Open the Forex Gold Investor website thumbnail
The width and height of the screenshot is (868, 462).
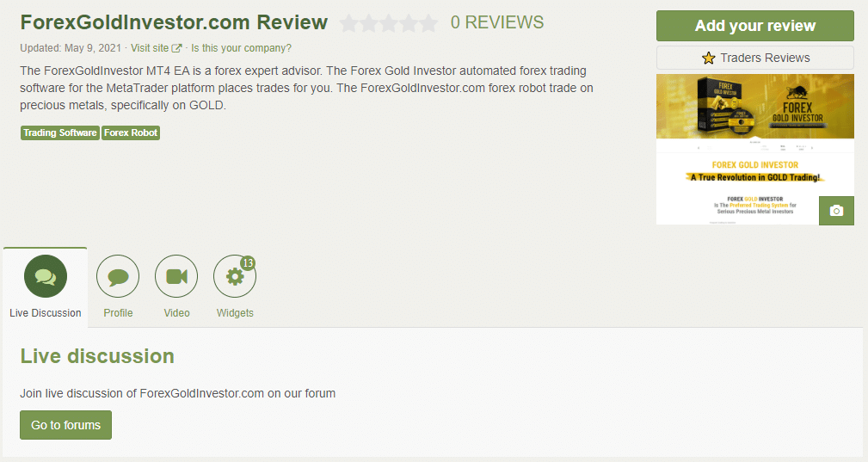click(755, 150)
